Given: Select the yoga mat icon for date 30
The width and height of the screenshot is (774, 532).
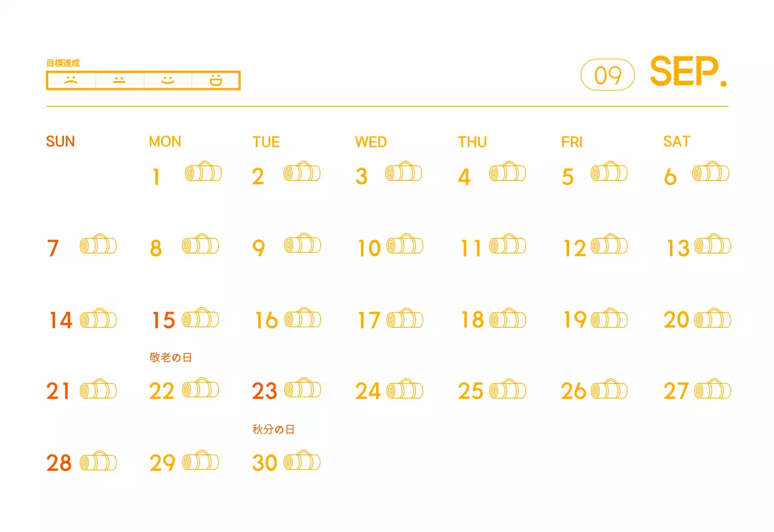Looking at the screenshot, I should click(302, 461).
